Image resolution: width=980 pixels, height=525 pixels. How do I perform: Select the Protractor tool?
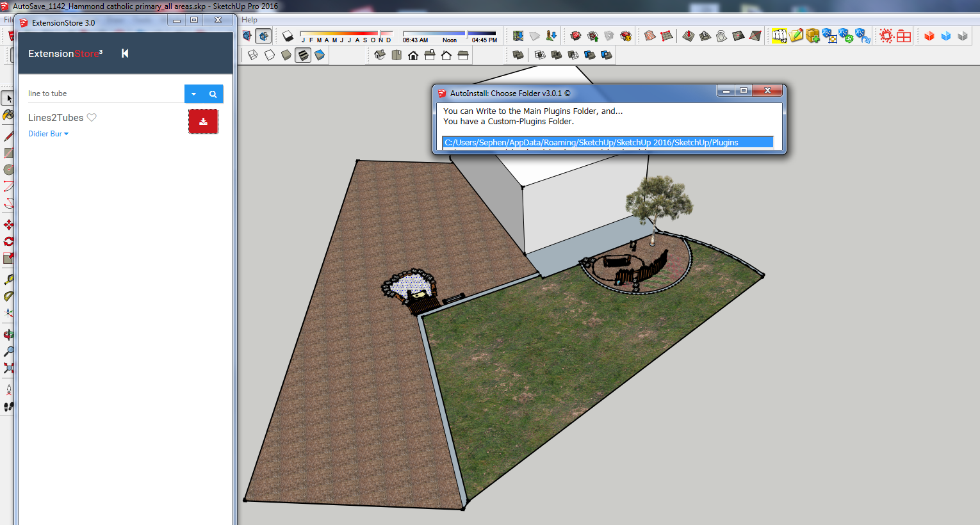pos(8,296)
